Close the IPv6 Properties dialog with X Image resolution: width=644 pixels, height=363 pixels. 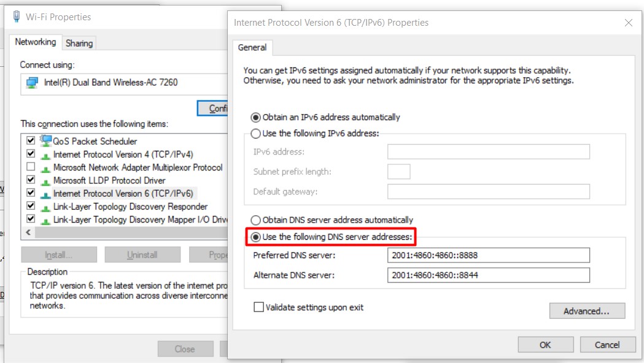(x=629, y=23)
